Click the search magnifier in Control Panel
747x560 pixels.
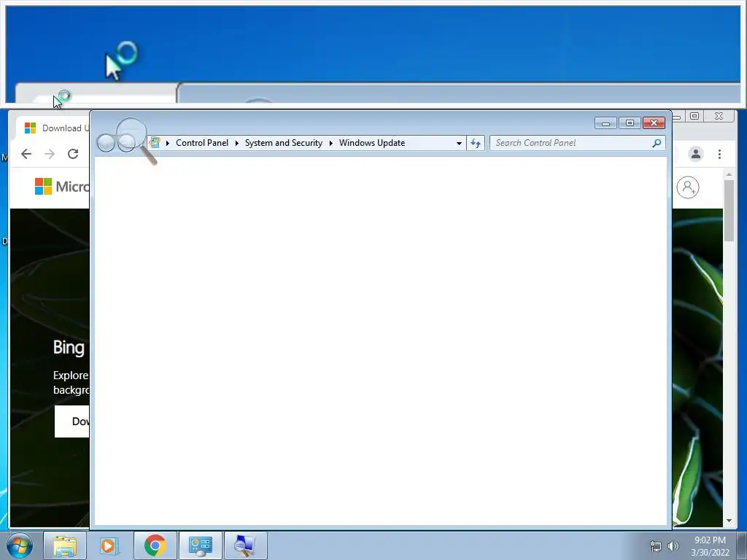657,143
